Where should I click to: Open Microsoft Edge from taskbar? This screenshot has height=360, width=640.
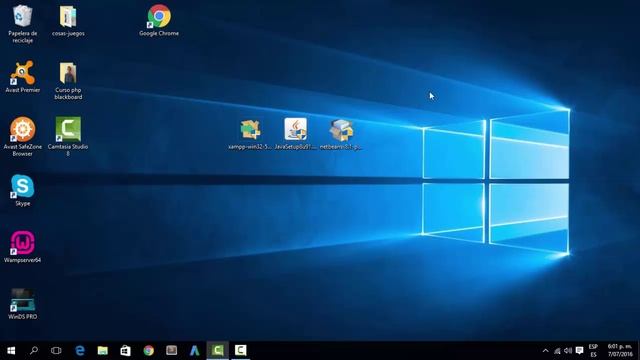[80, 351]
